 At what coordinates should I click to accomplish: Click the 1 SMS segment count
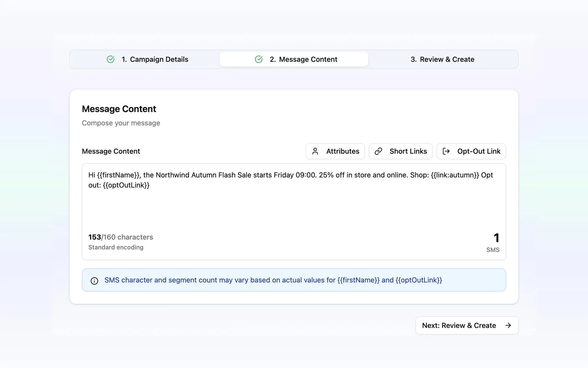(x=493, y=242)
